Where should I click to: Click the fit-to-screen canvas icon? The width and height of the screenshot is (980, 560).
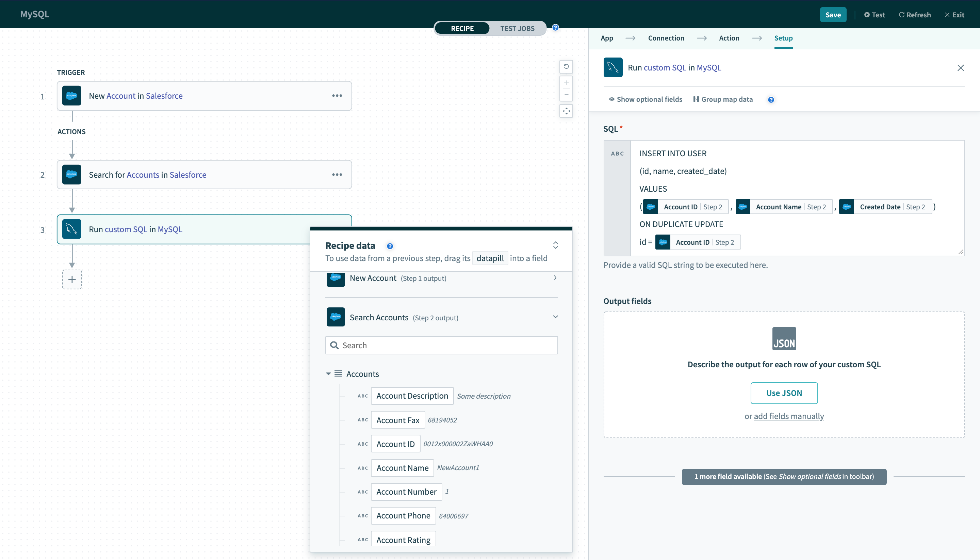tap(566, 111)
